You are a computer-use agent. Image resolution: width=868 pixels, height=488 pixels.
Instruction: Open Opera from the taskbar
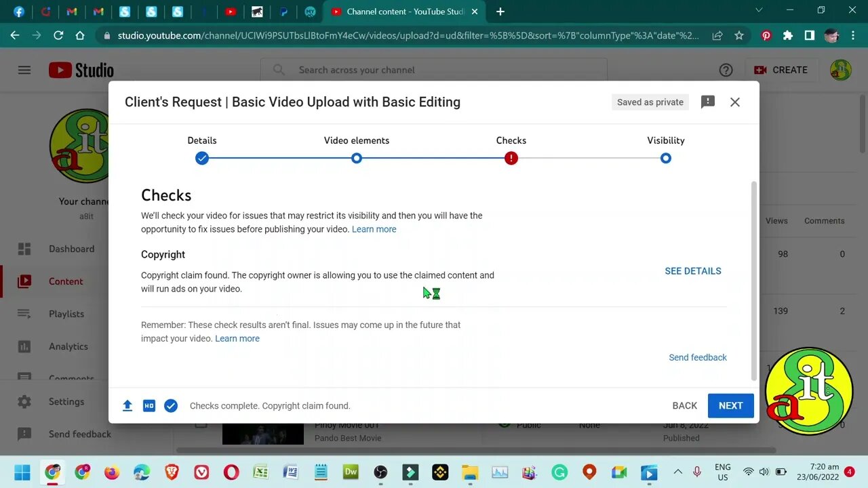click(231, 472)
